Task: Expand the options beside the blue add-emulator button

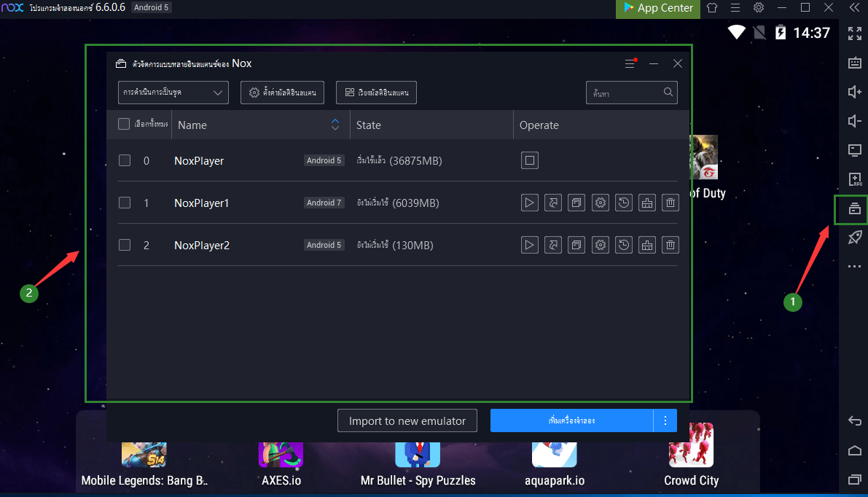Action: pos(665,420)
